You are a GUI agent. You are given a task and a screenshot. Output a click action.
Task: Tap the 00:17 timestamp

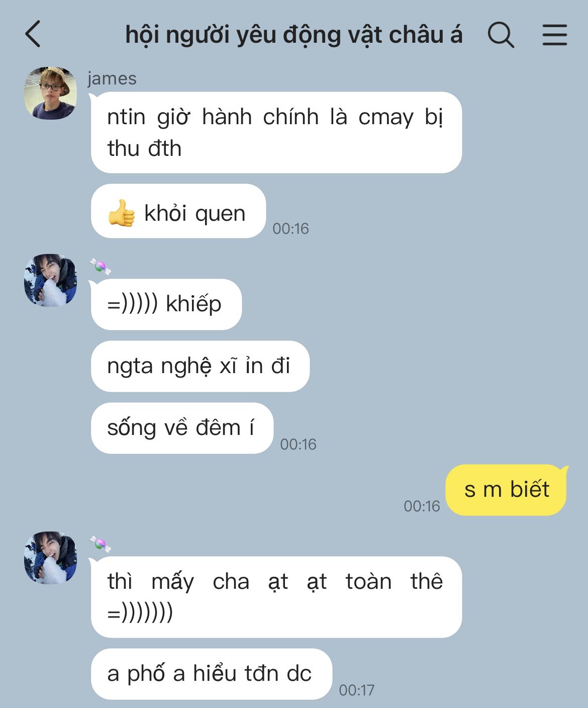point(357,690)
